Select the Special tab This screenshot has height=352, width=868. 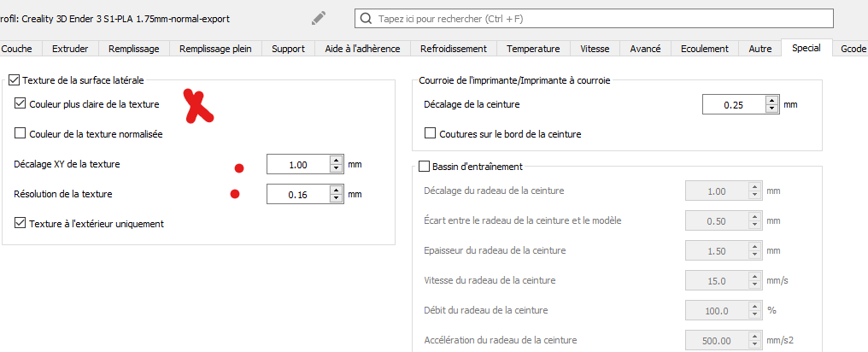(806, 48)
